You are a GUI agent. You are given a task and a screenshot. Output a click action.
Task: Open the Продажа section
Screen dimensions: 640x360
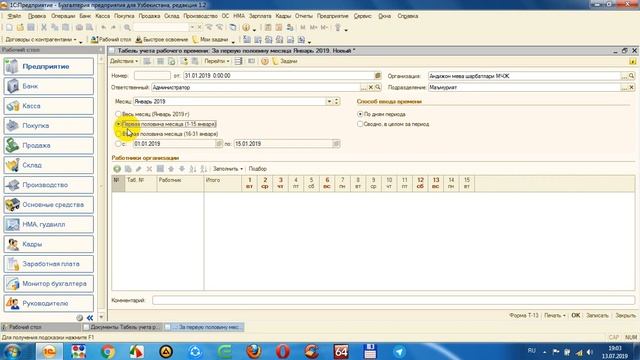click(x=49, y=145)
